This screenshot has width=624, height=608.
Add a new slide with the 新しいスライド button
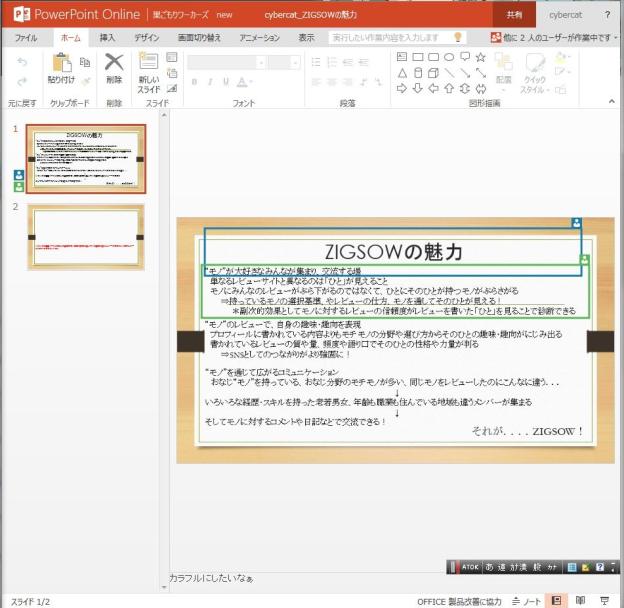(148, 73)
